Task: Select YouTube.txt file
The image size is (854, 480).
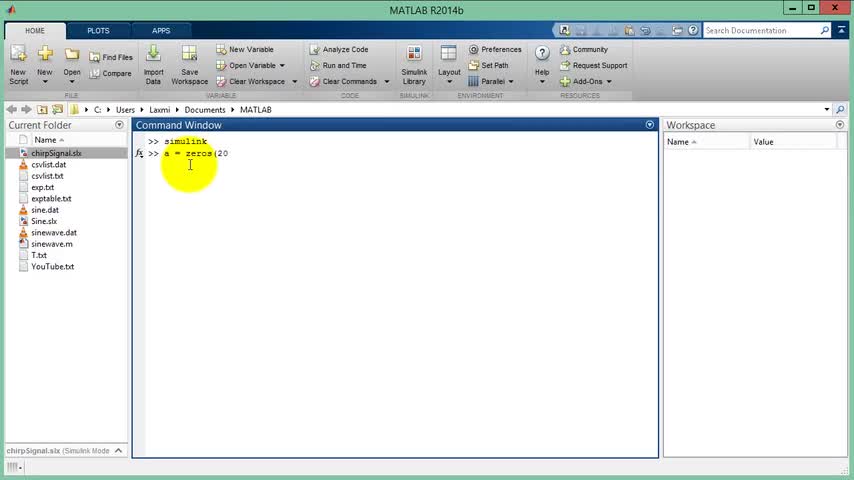Action: point(52,266)
